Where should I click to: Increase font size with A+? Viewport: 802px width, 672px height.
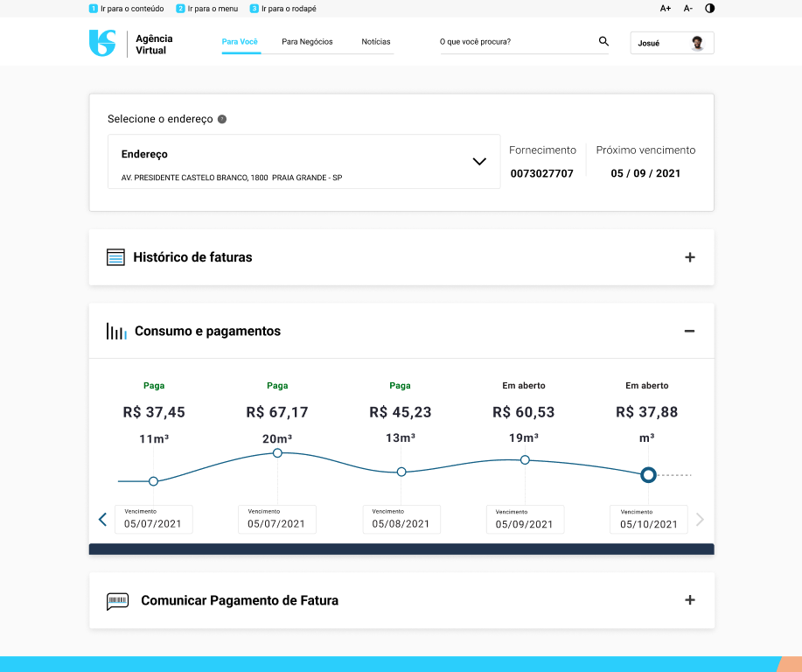pos(666,8)
